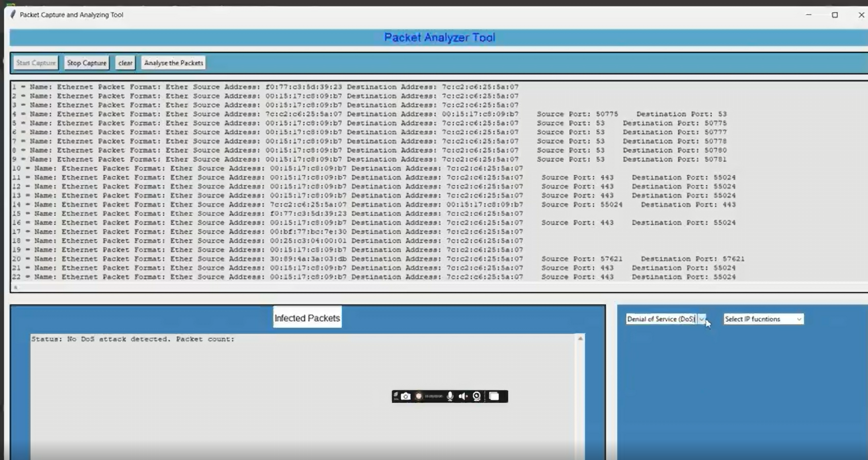The height and width of the screenshot is (460, 868).
Task: Click the feather app icon in title bar
Action: click(13, 14)
